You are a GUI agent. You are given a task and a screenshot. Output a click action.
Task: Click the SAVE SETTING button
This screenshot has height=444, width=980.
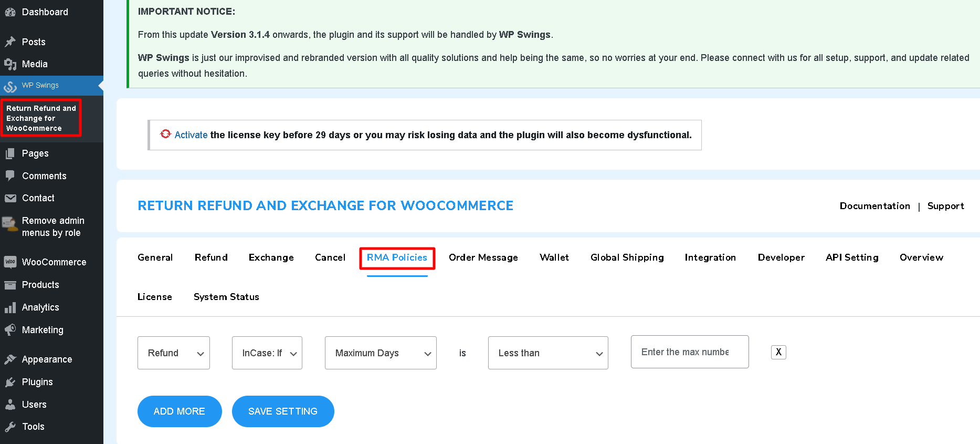click(x=283, y=411)
